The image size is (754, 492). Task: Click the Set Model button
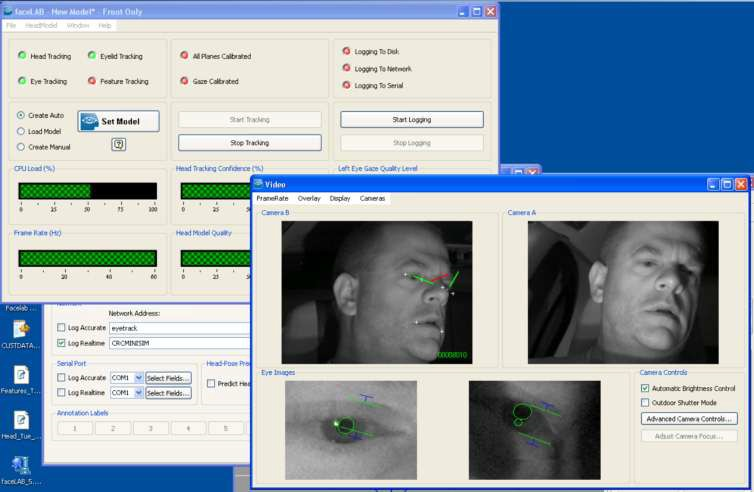[x=118, y=121]
